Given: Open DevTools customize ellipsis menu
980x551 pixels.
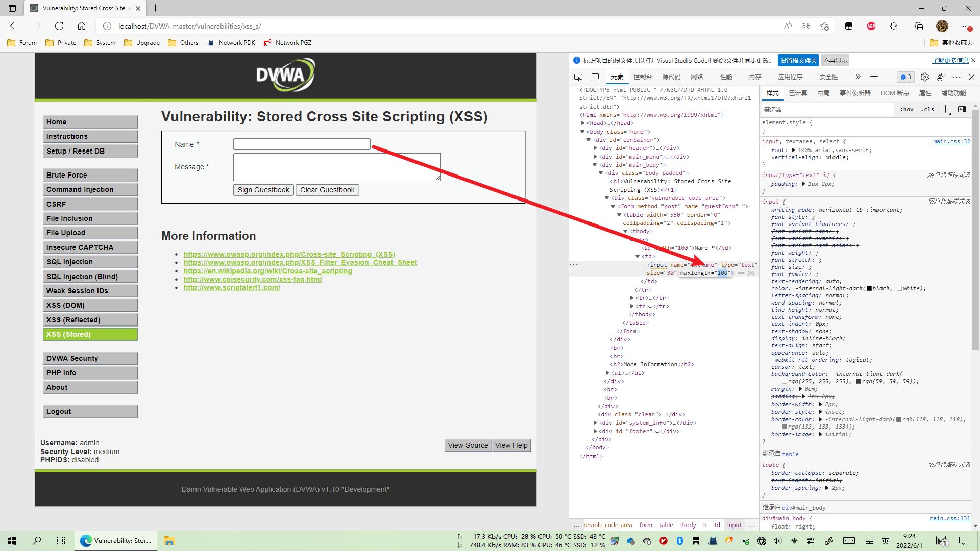Looking at the screenshot, I should click(957, 77).
